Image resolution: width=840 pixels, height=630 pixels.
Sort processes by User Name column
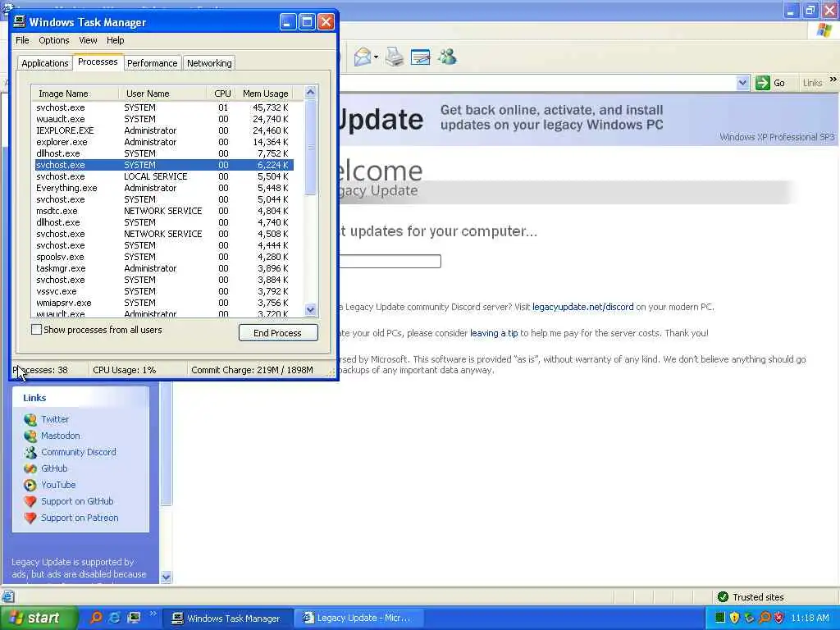coord(163,94)
